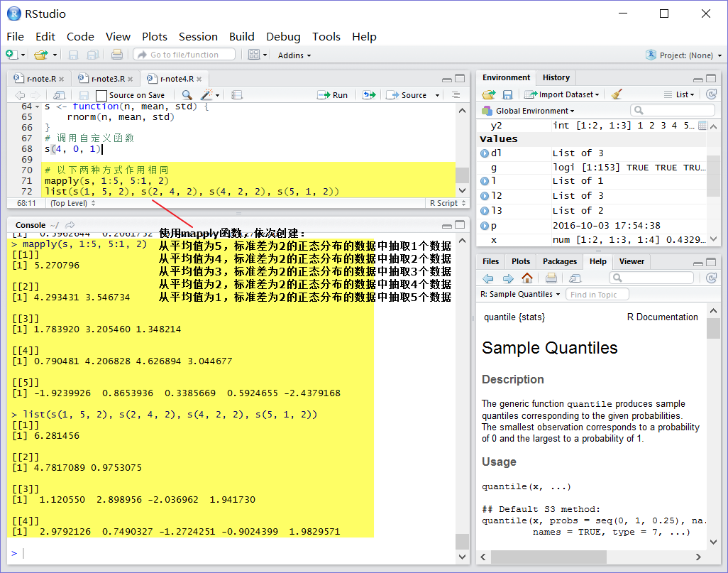Click the Help pane home icon
This screenshot has width=728, height=573.
[x=527, y=278]
